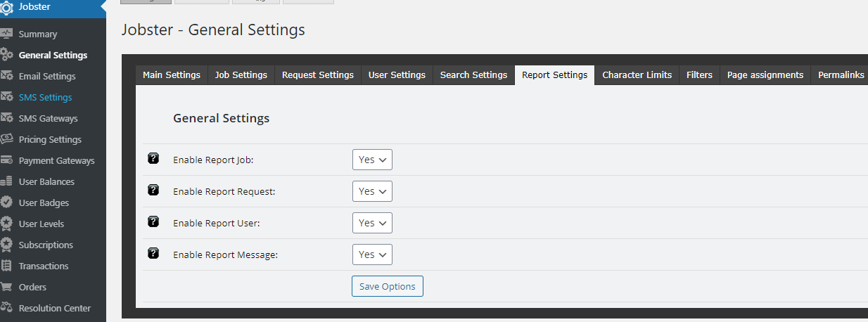Click the Enable Report Job label
This screenshot has height=322, width=868.
pyautogui.click(x=213, y=160)
